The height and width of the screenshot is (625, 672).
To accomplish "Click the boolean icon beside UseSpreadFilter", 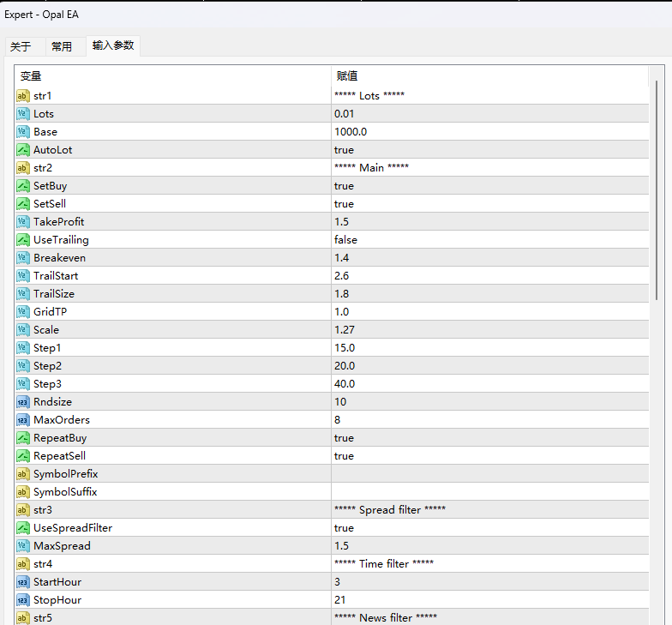I will 23,528.
